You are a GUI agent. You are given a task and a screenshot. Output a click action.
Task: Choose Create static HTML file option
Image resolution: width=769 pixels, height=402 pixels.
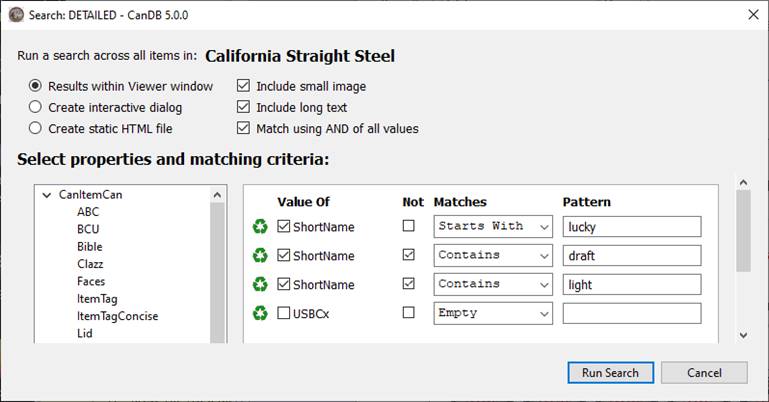coord(35,128)
